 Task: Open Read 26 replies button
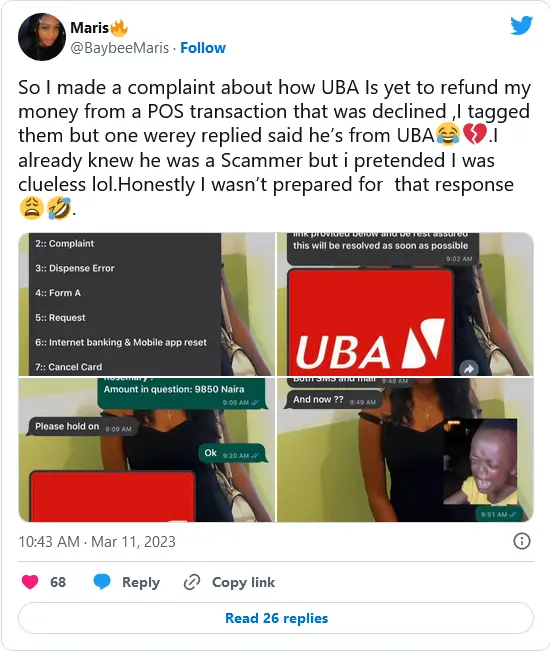click(276, 618)
